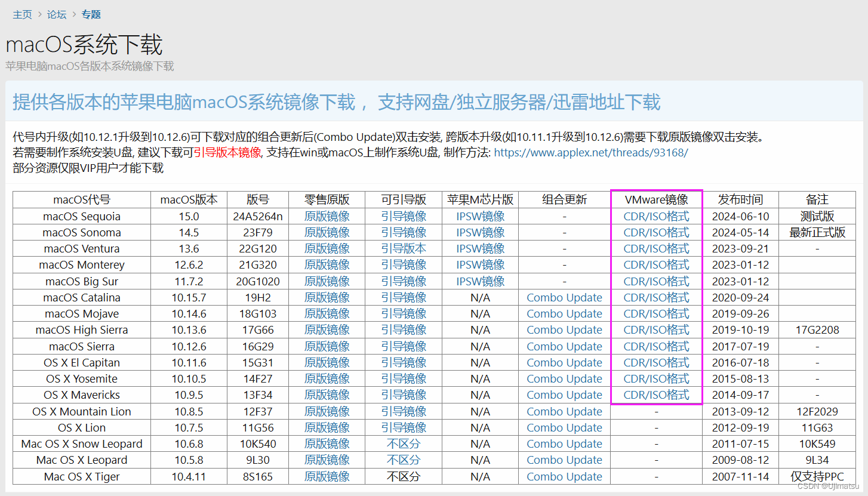Viewport: 868px width, 496px height.
Task: Open CDR/ISO格式 for OS X El Capitan
Action: point(656,362)
